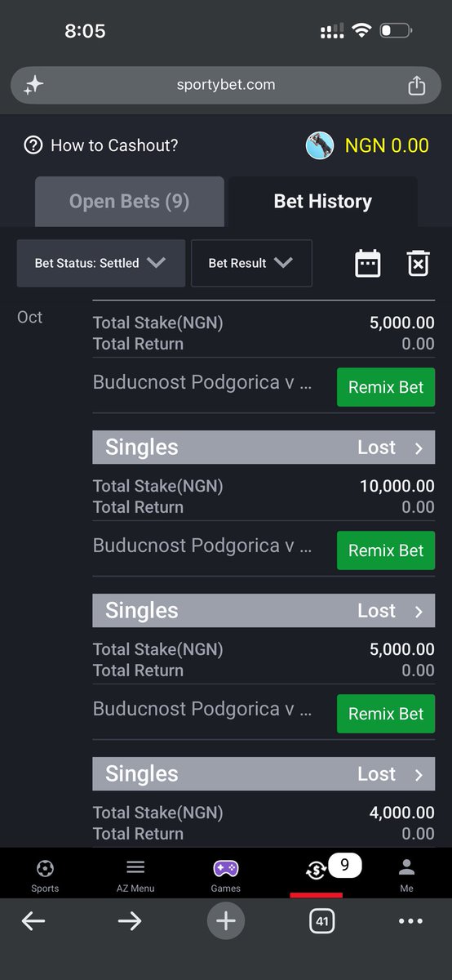The image size is (452, 980).
Task: Tap the browser share icon
Action: coord(416,85)
